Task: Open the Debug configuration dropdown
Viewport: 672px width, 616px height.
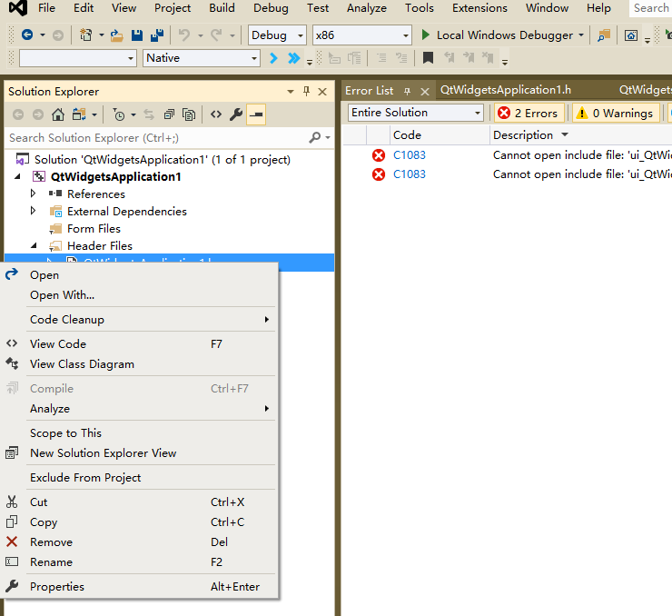Action: point(277,35)
